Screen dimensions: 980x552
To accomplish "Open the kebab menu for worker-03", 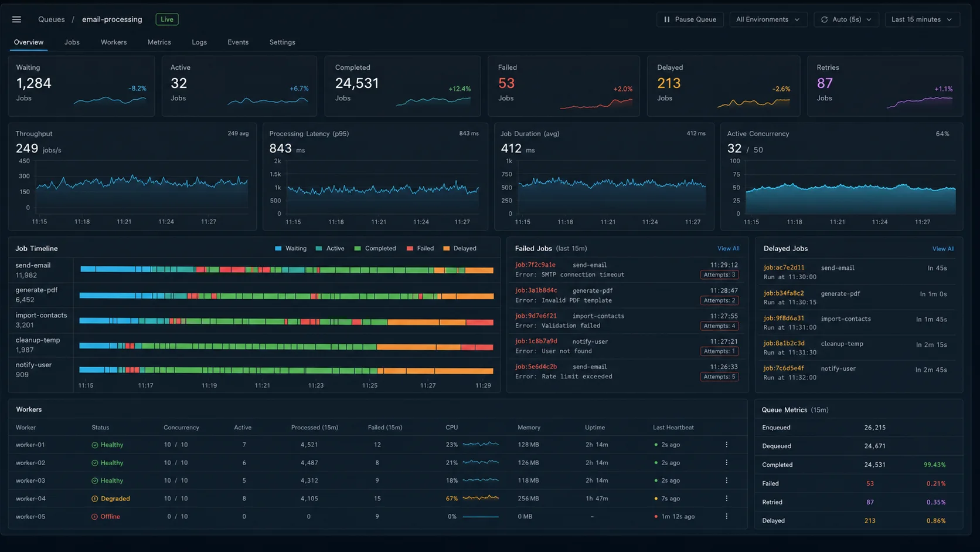I will 726,480.
